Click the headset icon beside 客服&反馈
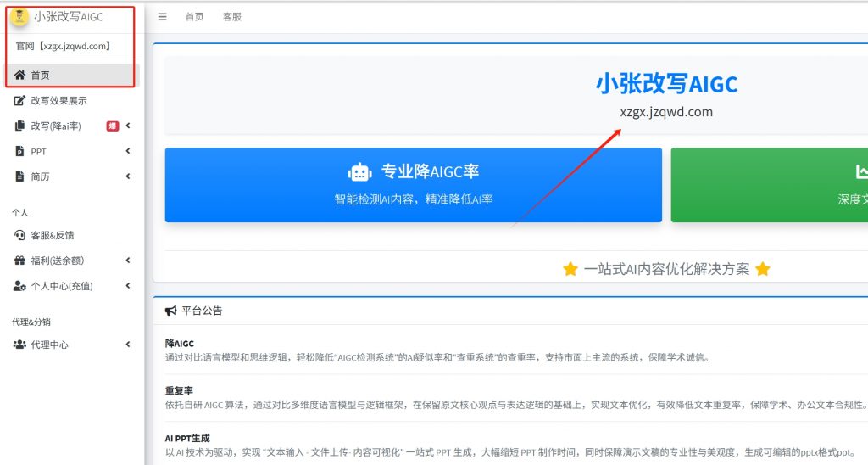 point(19,235)
